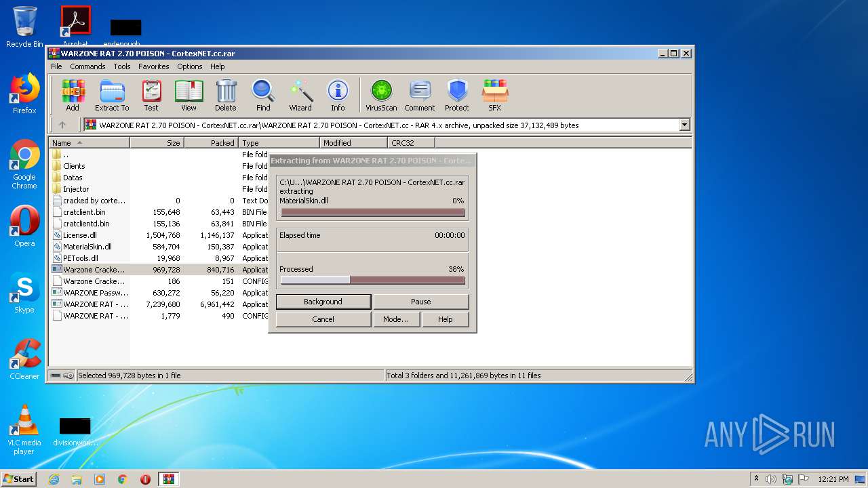The height and width of the screenshot is (488, 868).
Task: Open the Commands menu
Action: pyautogui.click(x=87, y=66)
